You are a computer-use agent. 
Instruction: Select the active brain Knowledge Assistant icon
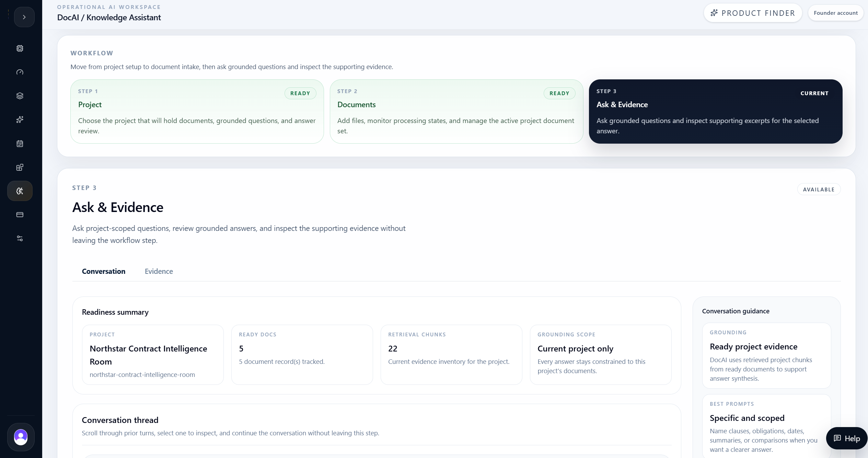coord(20,191)
